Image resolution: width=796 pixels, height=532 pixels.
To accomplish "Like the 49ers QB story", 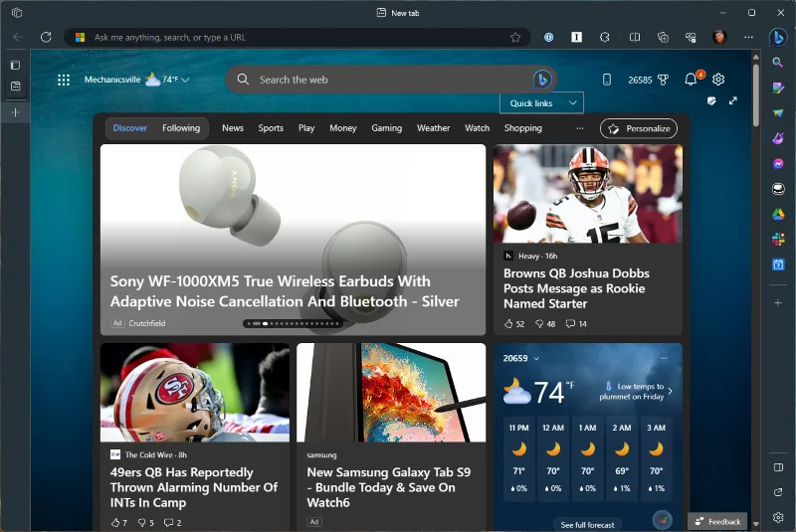I will [x=118, y=522].
